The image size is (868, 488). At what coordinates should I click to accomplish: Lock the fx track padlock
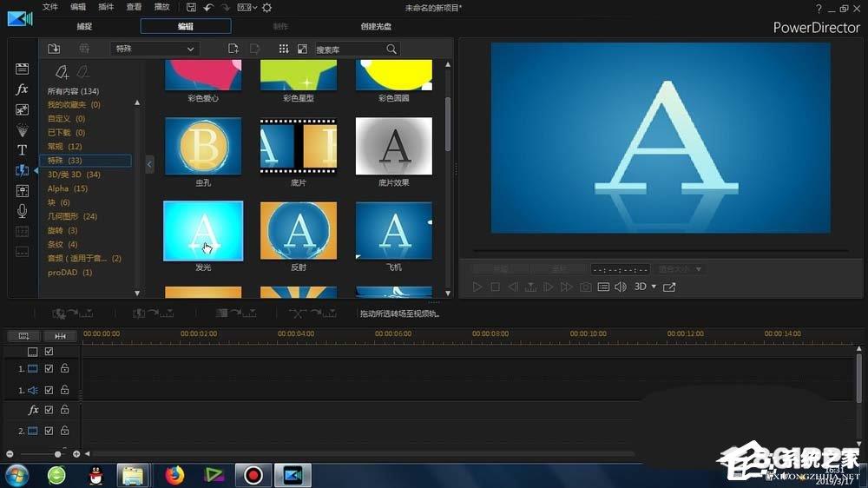[x=65, y=409]
